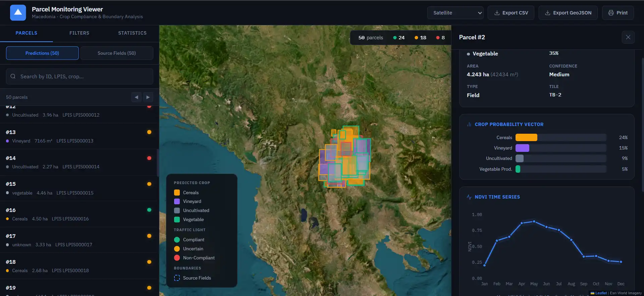Screen dimensions: 644x296
Task: Click the TB-2 tile value
Action: pos(555,95)
